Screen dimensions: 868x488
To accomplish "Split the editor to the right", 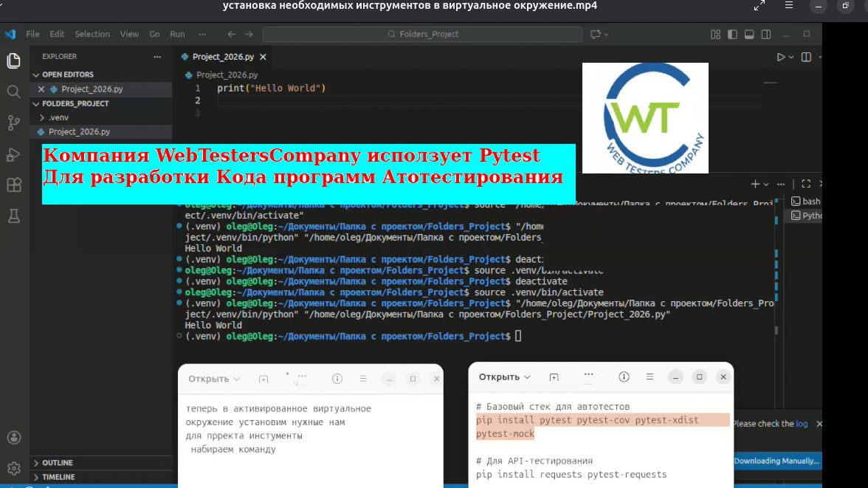I will tap(806, 57).
